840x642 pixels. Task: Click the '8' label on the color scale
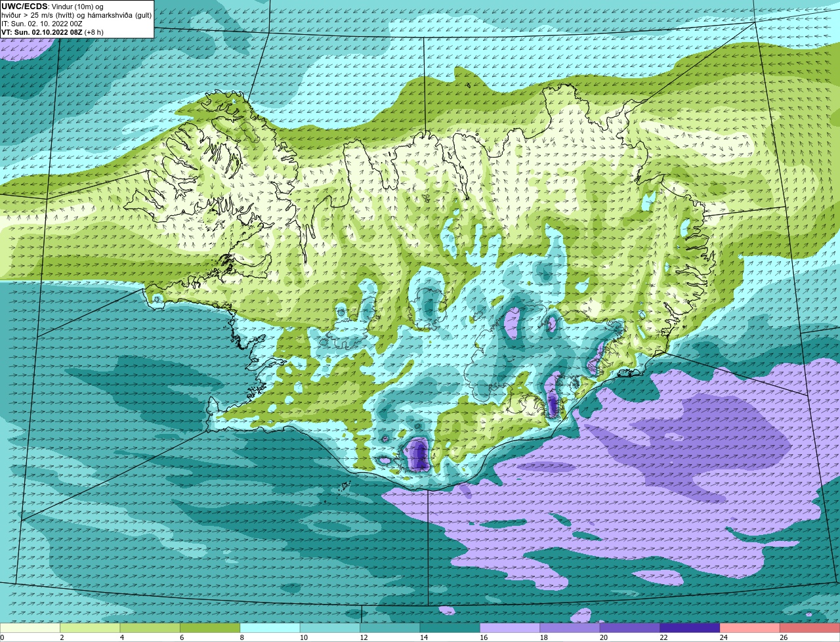242,637
